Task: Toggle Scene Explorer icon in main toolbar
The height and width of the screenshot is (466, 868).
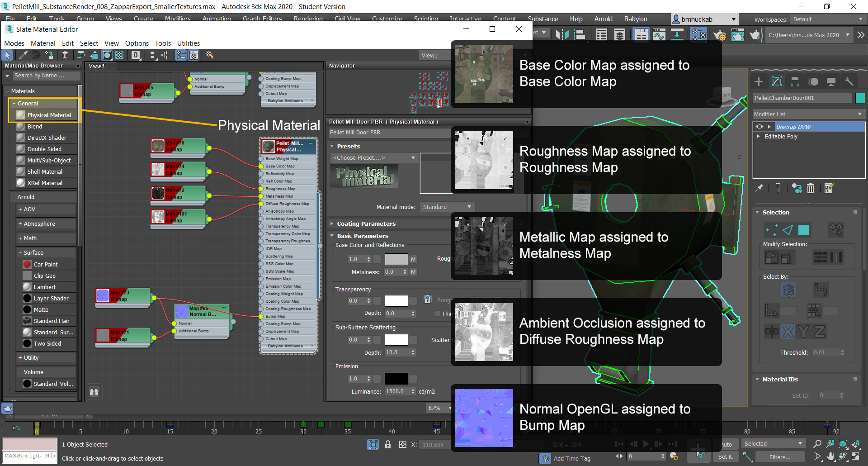Action: (x=601, y=34)
